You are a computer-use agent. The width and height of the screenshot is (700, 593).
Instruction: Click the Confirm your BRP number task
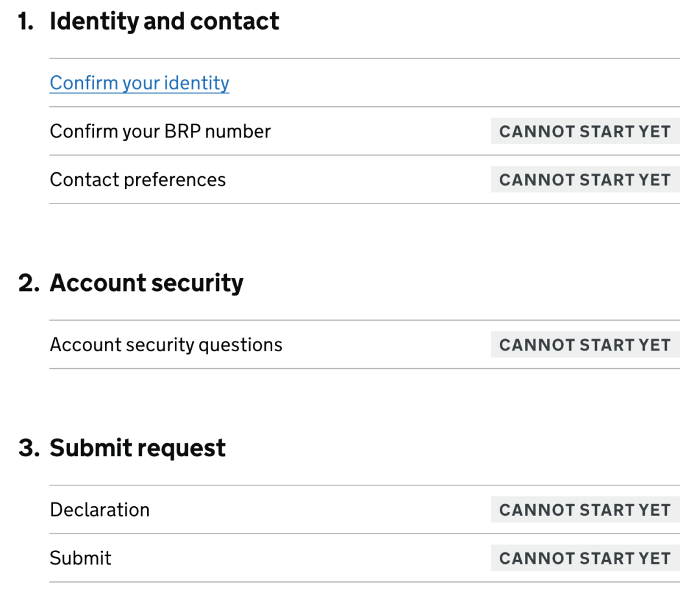click(x=160, y=131)
